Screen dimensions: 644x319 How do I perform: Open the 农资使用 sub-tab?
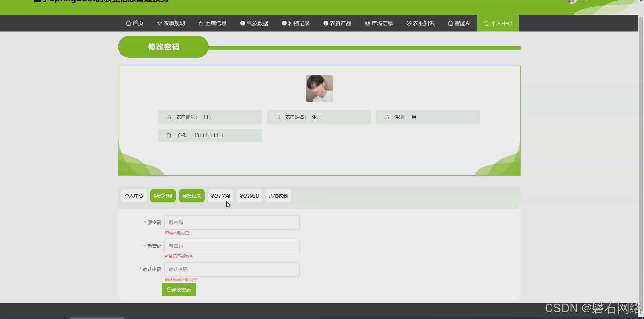[x=250, y=196]
